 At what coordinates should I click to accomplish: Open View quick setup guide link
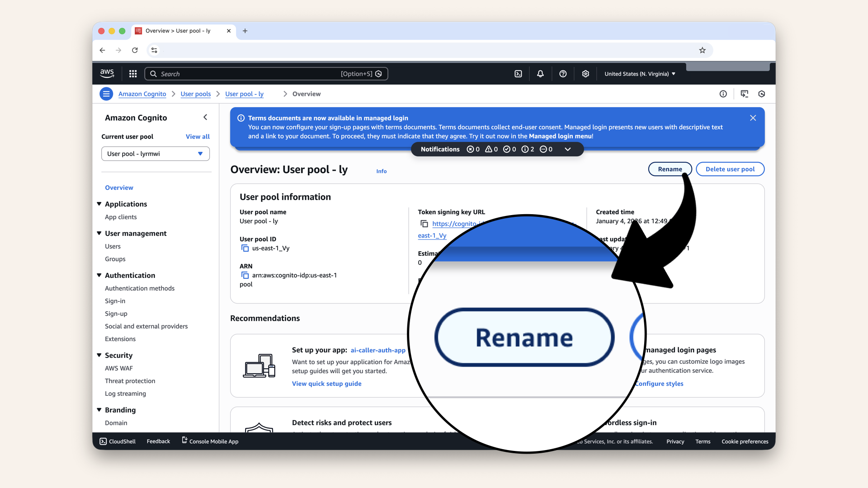tap(326, 384)
